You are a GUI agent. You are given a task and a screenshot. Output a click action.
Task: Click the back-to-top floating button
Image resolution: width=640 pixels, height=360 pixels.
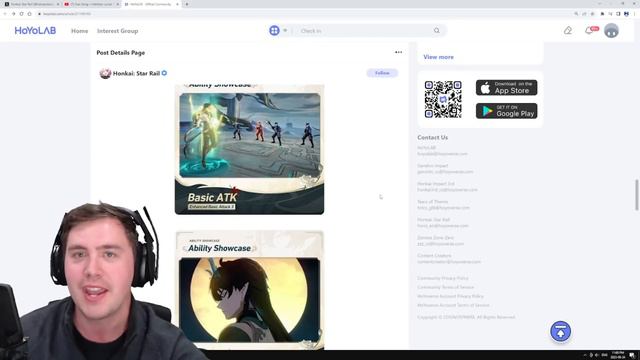pos(560,331)
